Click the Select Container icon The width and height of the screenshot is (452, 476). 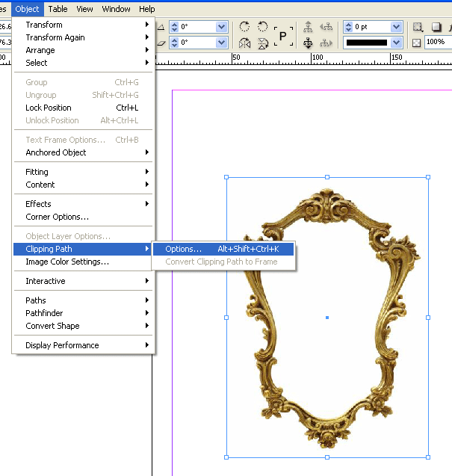click(308, 27)
